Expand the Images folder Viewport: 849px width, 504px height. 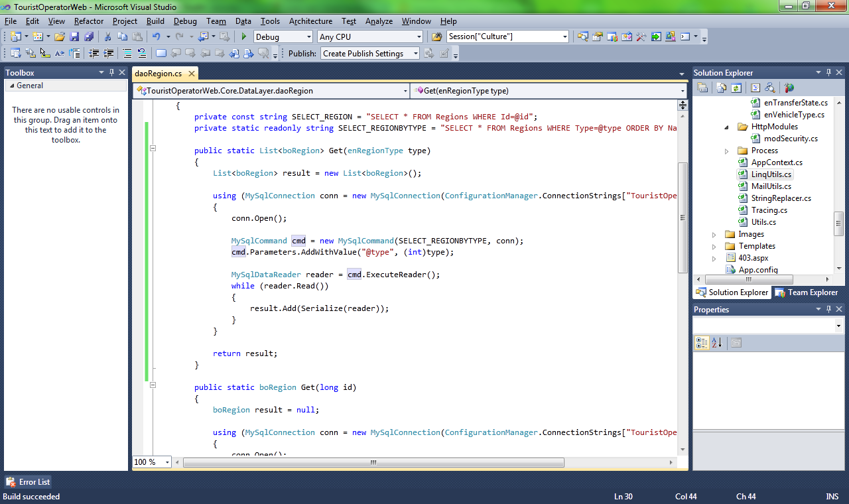pos(714,234)
